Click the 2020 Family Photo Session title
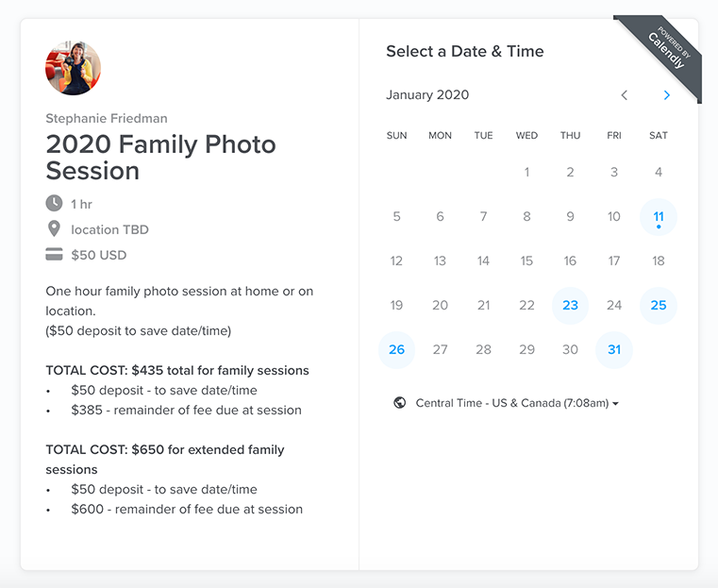 coord(160,158)
